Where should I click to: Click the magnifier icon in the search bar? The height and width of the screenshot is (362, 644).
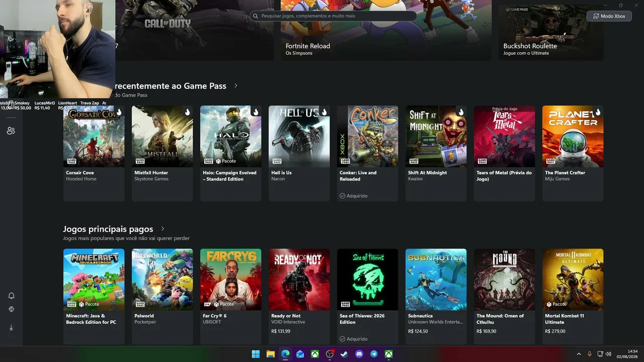256,16
